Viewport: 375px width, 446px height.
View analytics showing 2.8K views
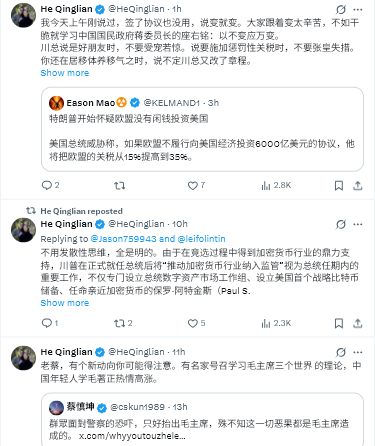click(276, 185)
